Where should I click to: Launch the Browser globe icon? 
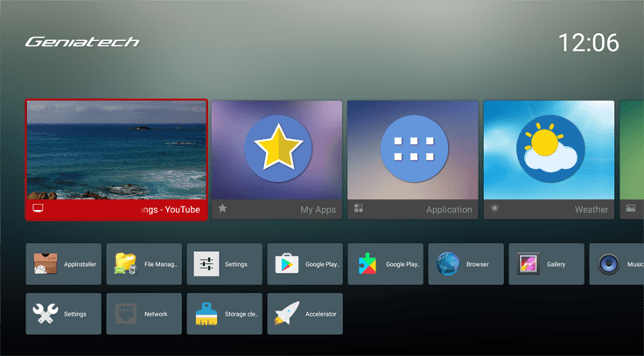(448, 264)
